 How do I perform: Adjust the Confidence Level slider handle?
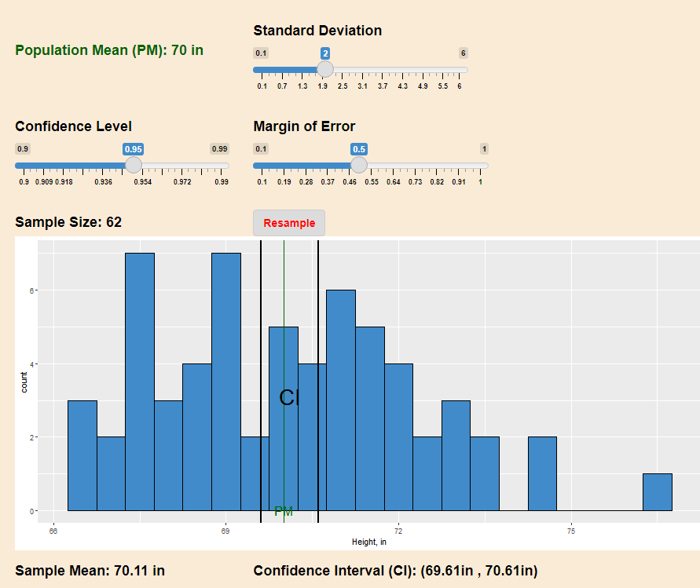pos(134,165)
